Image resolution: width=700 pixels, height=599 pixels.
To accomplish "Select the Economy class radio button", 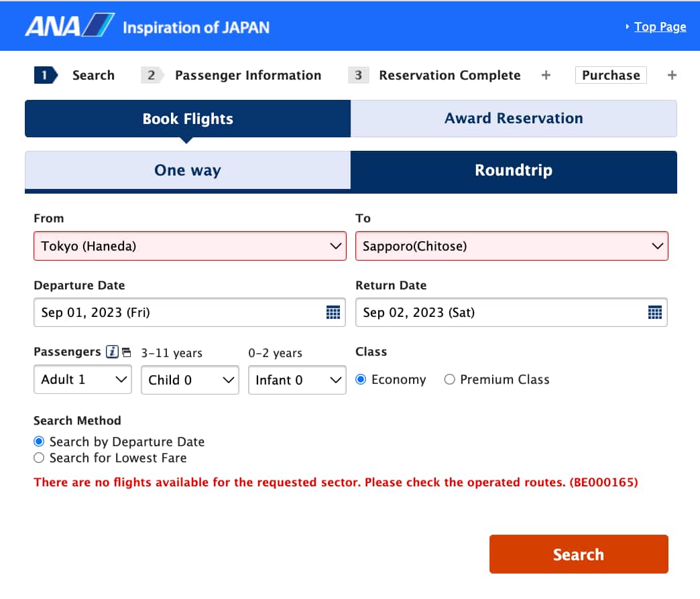I will pyautogui.click(x=361, y=380).
